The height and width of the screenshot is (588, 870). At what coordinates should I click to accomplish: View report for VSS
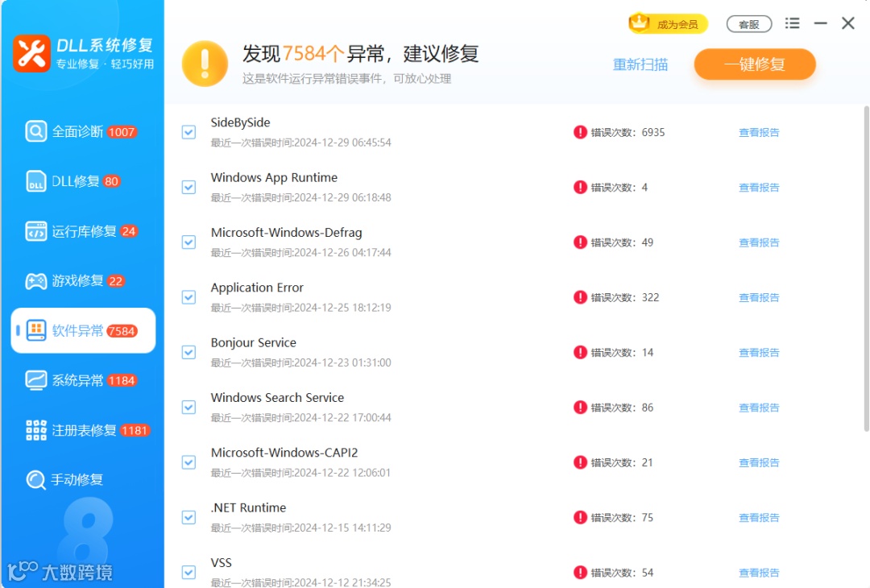[x=759, y=573]
